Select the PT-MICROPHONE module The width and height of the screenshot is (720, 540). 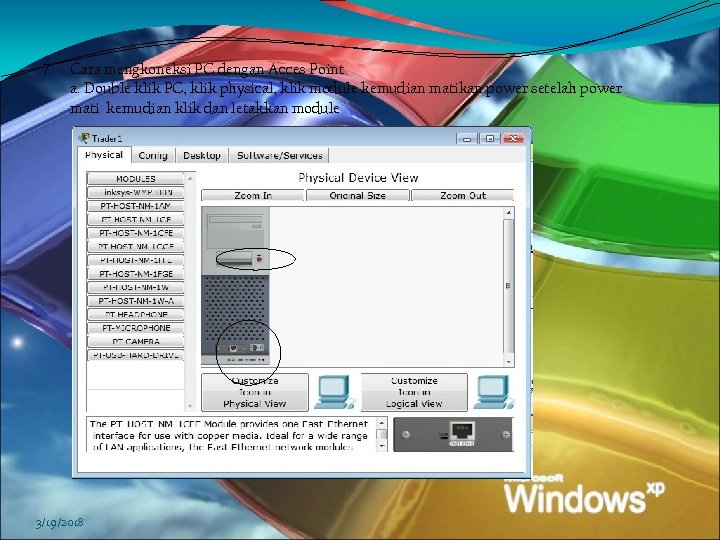[x=135, y=328]
